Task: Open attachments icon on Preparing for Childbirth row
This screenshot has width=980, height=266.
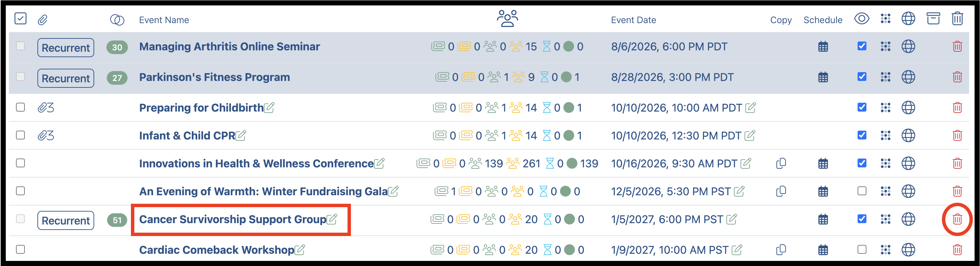Action: click(46, 108)
